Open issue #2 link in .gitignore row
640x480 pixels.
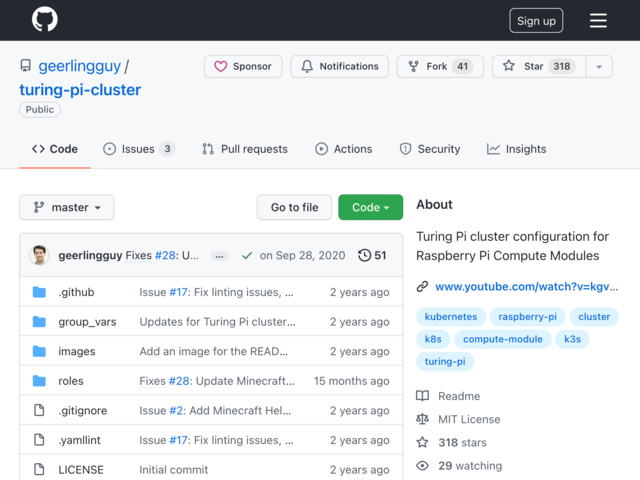tap(176, 411)
